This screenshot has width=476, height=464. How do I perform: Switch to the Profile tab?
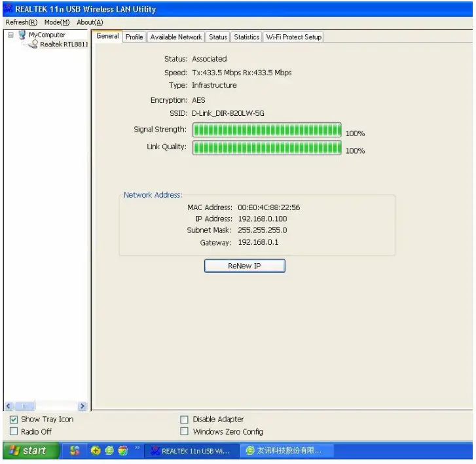point(134,37)
